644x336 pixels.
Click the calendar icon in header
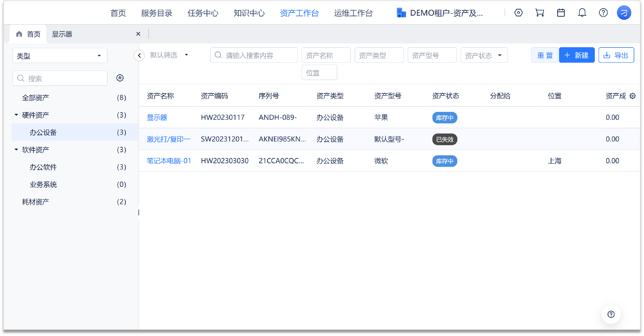(x=561, y=13)
